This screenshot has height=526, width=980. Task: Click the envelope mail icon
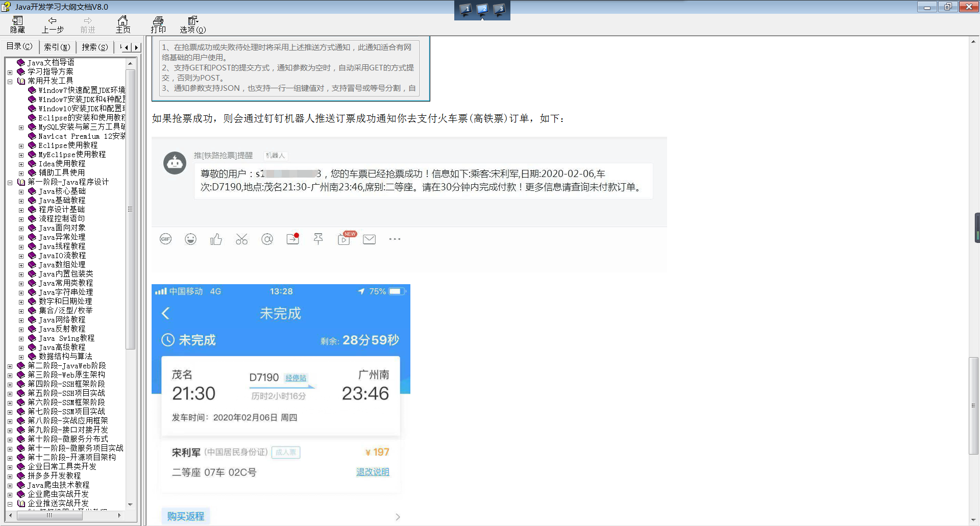tap(369, 239)
